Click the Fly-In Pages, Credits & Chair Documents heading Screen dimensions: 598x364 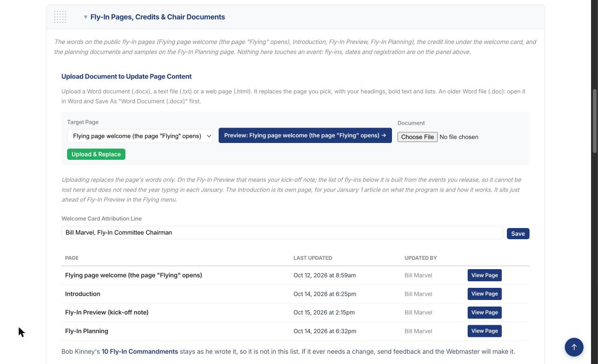tap(157, 17)
